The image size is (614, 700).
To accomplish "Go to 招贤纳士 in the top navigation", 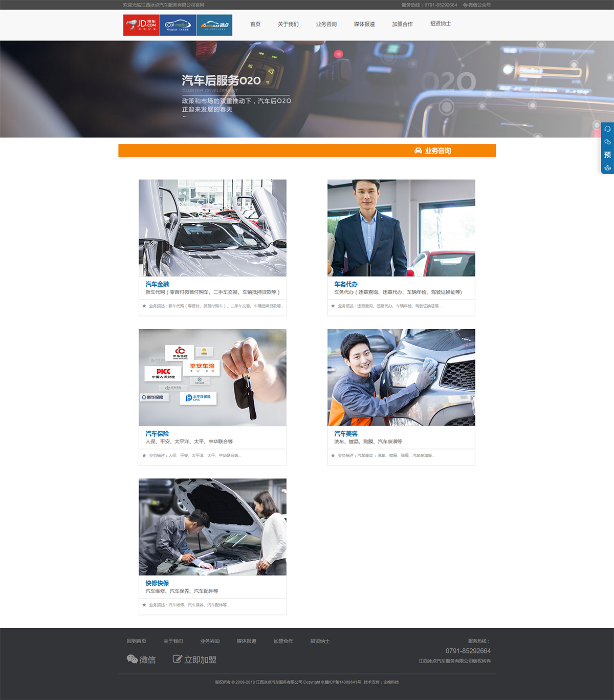I will coord(441,24).
